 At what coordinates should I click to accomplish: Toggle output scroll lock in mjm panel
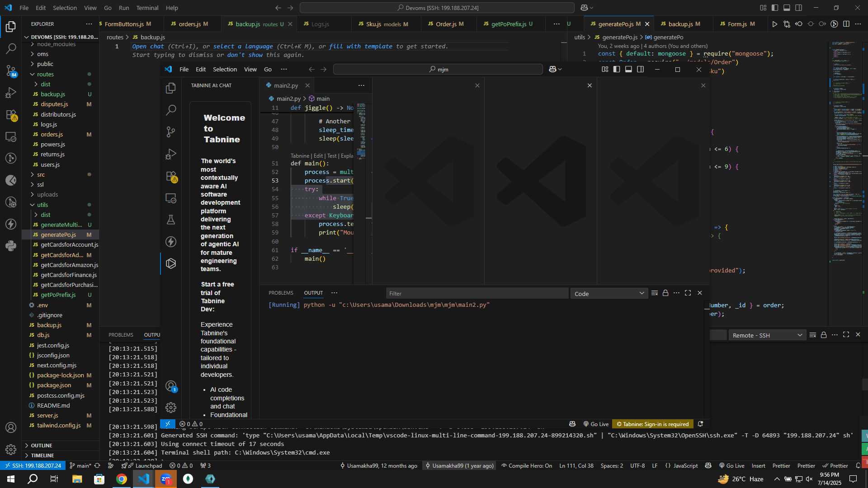(x=665, y=293)
